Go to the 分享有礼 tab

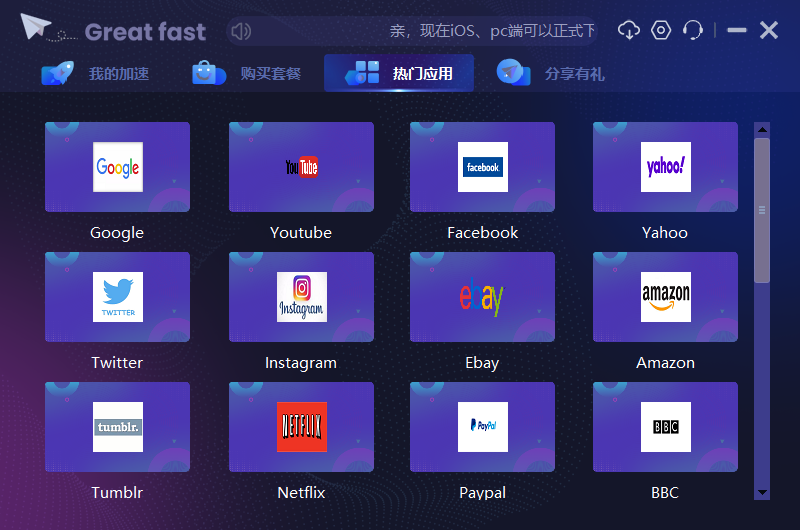click(551, 73)
